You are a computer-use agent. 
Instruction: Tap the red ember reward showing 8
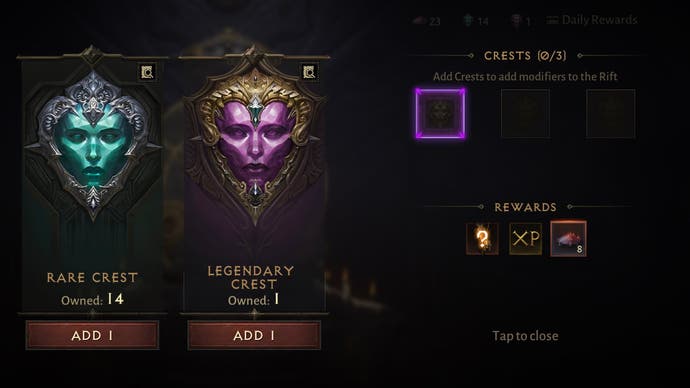point(568,238)
